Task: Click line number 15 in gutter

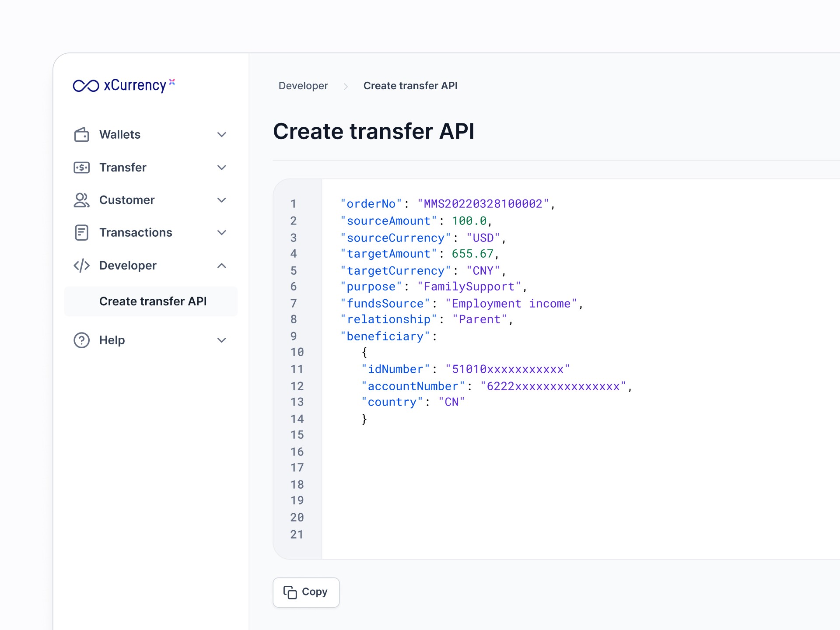Action: pos(297,435)
